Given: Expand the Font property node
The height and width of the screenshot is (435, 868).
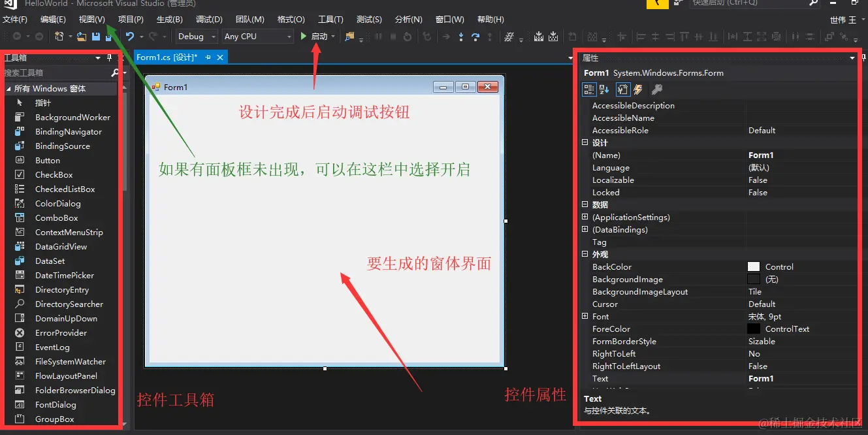Looking at the screenshot, I should pyautogui.click(x=585, y=316).
